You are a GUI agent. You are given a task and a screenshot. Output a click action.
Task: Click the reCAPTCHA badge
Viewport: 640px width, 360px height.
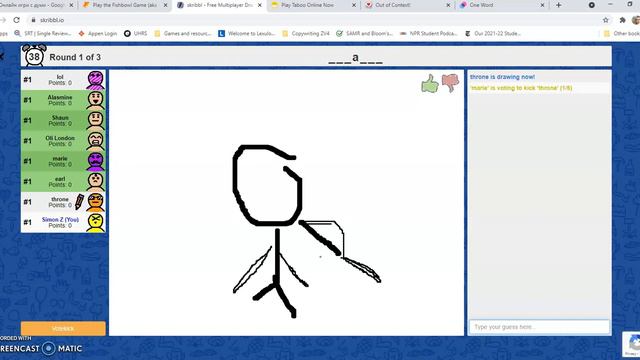pos(631,344)
